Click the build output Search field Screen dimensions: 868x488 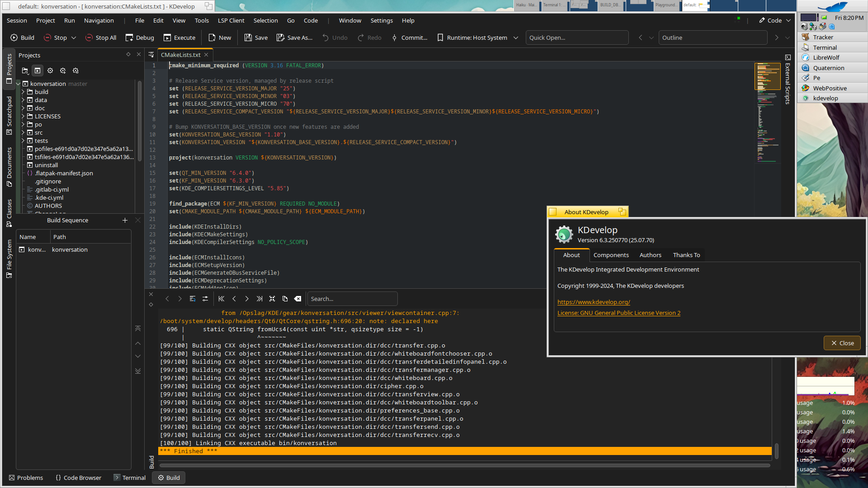coord(352,299)
